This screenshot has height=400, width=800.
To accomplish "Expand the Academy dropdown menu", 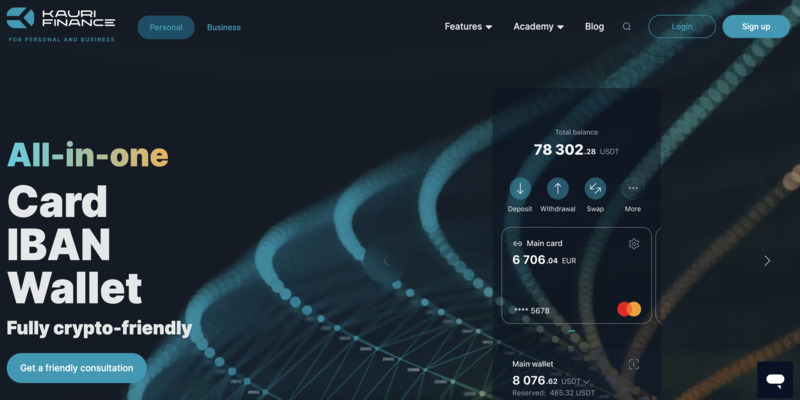I will point(538,27).
